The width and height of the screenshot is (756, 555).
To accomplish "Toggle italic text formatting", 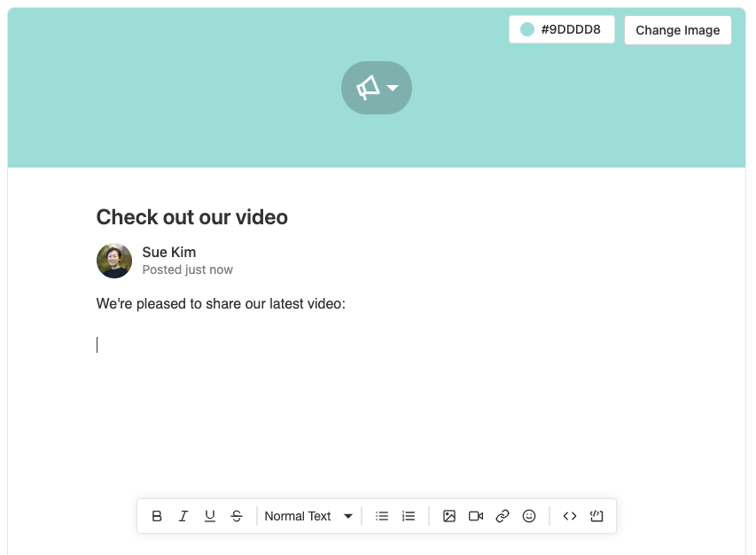I will click(x=183, y=516).
